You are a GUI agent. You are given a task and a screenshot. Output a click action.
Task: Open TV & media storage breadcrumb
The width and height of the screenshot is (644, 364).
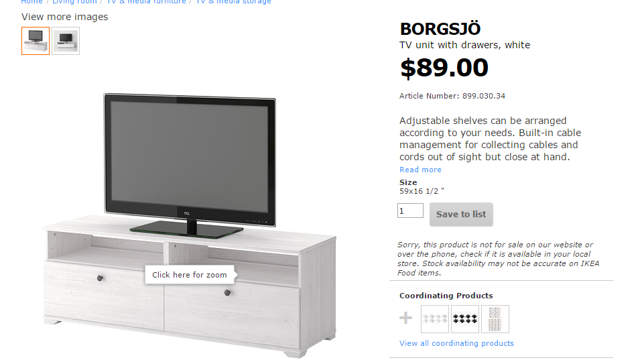click(233, 1)
